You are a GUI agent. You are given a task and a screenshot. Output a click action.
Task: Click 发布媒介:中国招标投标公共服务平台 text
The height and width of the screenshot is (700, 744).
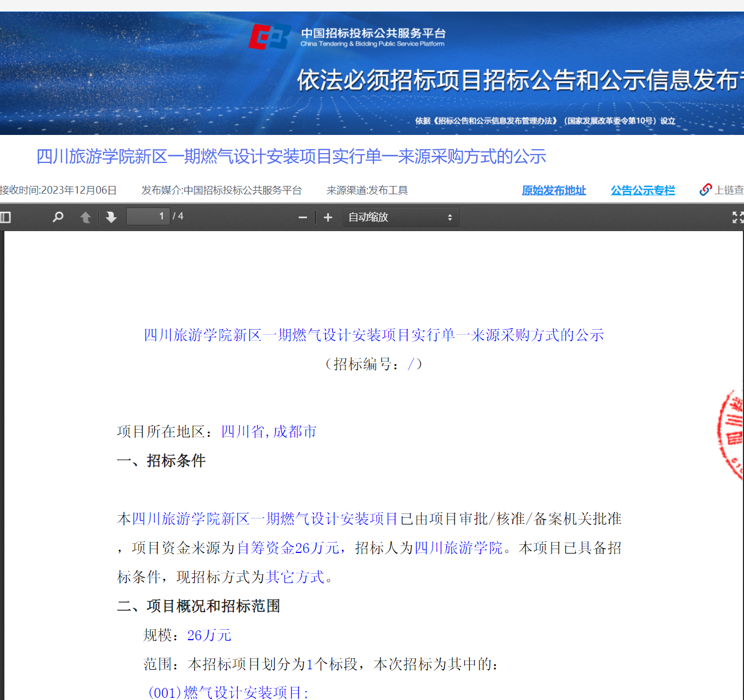click(x=222, y=190)
